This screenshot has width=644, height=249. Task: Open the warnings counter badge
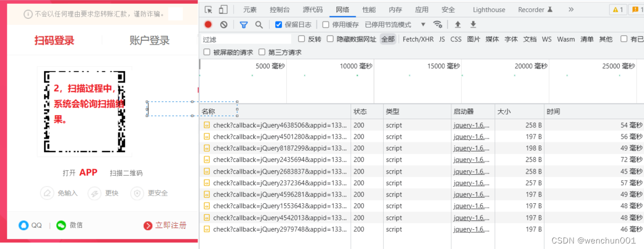[x=618, y=9]
